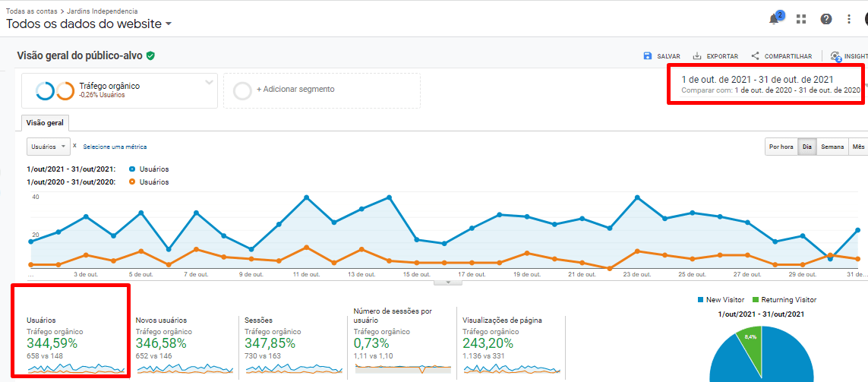Open the notifications bell
The height and width of the screenshot is (382, 868).
pos(775,20)
